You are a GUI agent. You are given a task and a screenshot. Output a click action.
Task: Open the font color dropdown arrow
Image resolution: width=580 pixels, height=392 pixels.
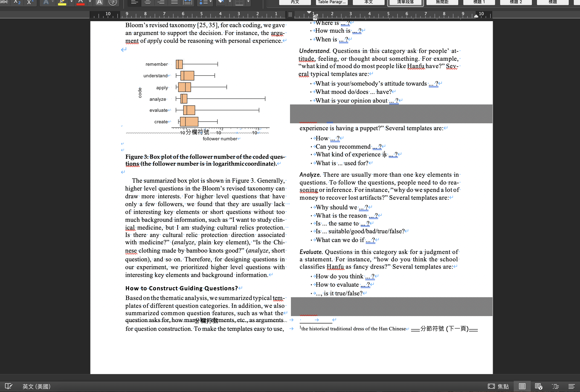pyautogui.click(x=90, y=2)
